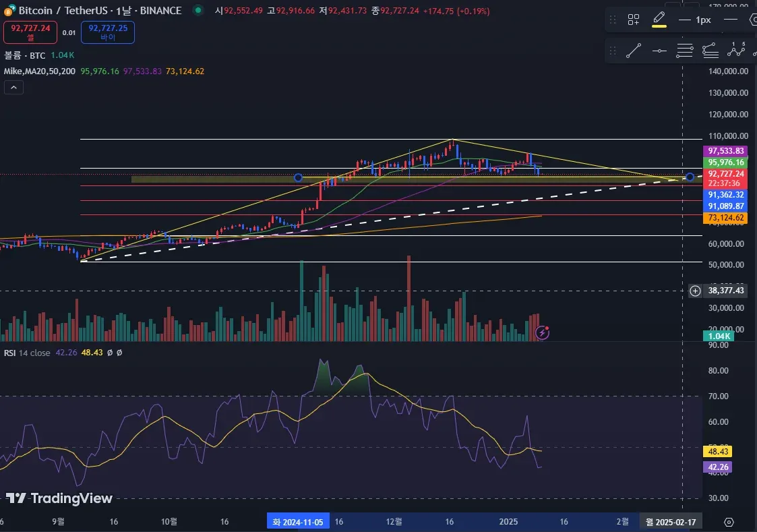The height and width of the screenshot is (532, 757).
Task: Select the Mike,MA20,50,200 indicator legend
Action: click(40, 71)
